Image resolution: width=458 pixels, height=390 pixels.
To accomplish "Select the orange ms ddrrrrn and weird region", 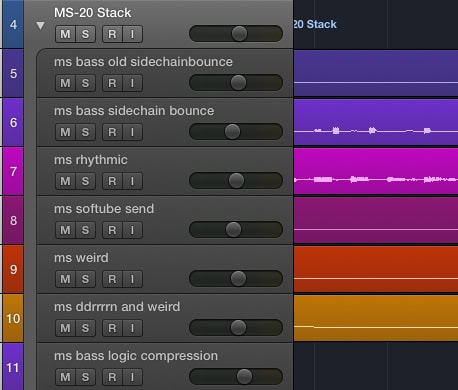I will [x=376, y=318].
